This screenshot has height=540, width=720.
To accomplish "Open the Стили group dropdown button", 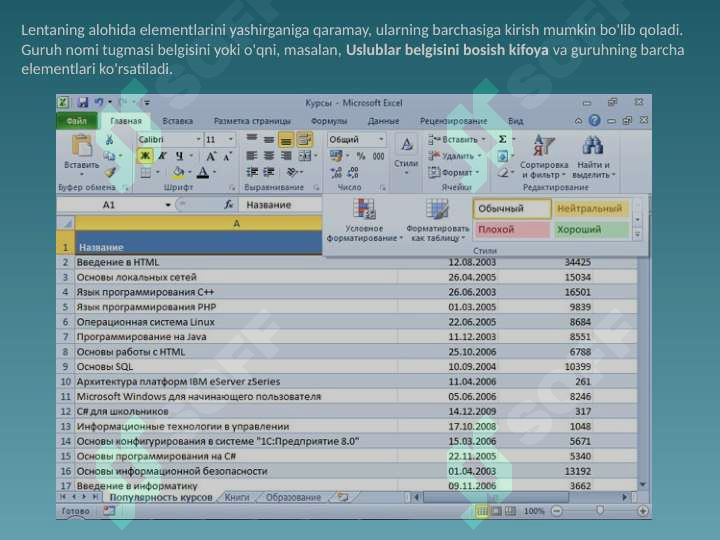I will 406,154.
